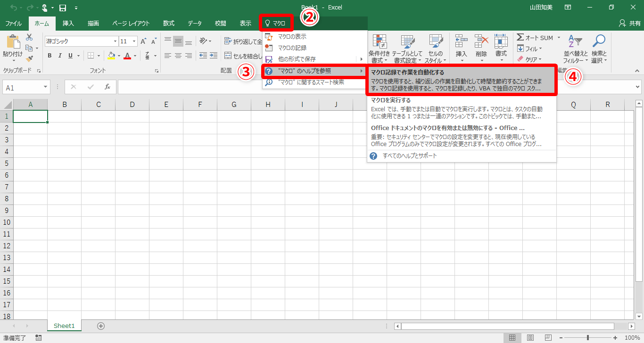Image resolution: width=644 pixels, height=343 pixels.
Task: Toggle Italic formatting
Action: [x=60, y=56]
